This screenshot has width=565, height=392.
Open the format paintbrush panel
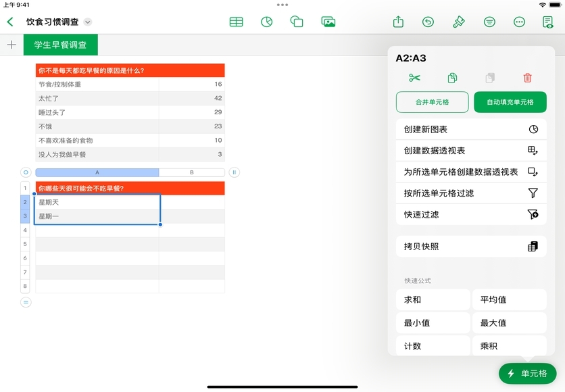(x=458, y=22)
